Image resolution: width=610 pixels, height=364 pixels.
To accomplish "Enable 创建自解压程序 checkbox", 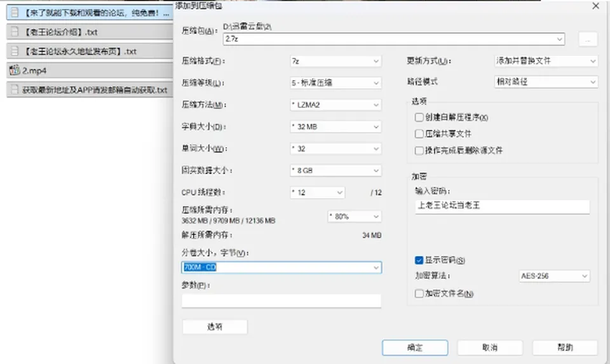I will [419, 117].
